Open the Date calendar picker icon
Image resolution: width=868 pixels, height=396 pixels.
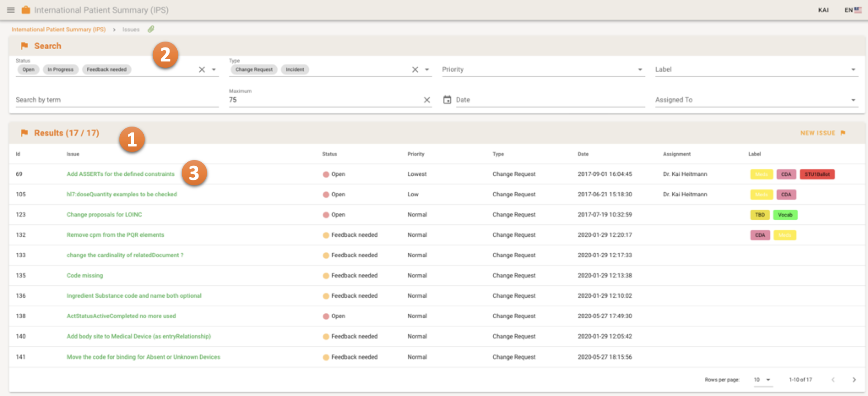(447, 100)
